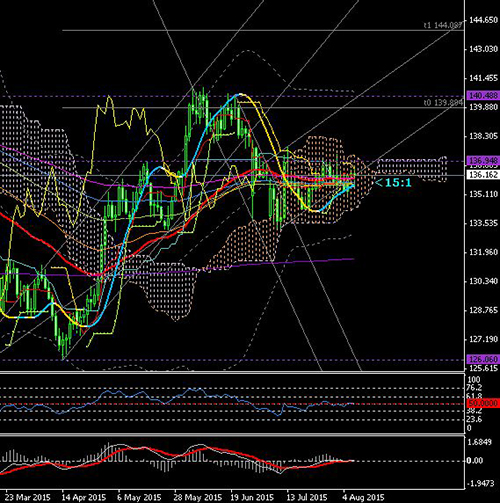Select the white 136.162 current price tag
The width and height of the screenshot is (500, 503).
[x=483, y=174]
